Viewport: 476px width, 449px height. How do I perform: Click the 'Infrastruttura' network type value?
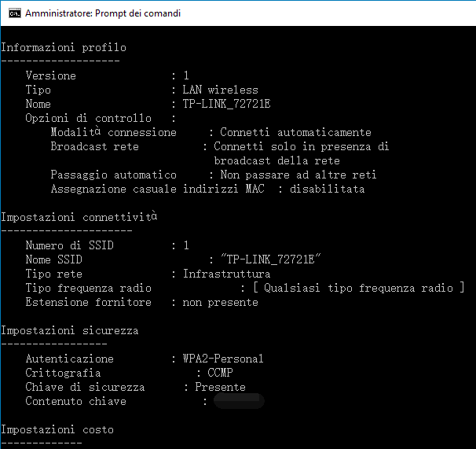[x=226, y=274]
